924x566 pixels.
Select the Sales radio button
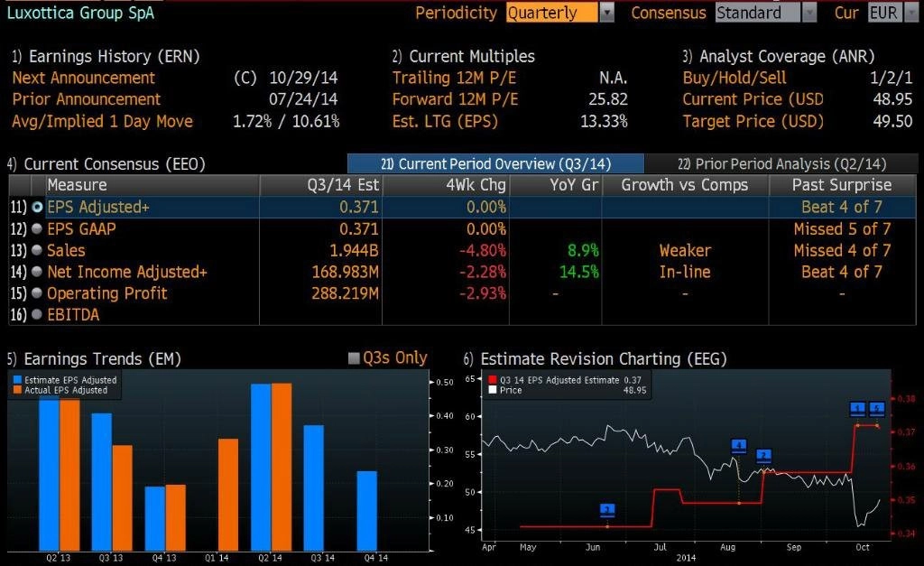point(37,250)
